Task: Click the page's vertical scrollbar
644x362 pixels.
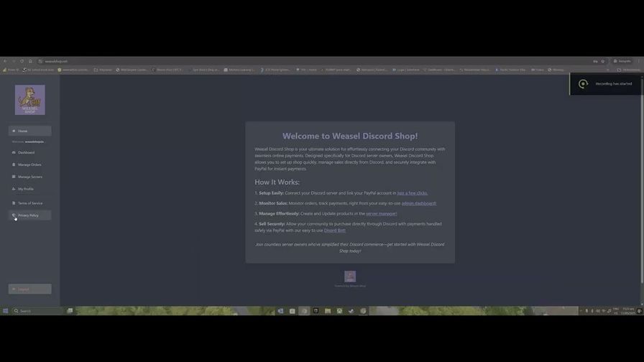Action: pyautogui.click(x=642, y=180)
